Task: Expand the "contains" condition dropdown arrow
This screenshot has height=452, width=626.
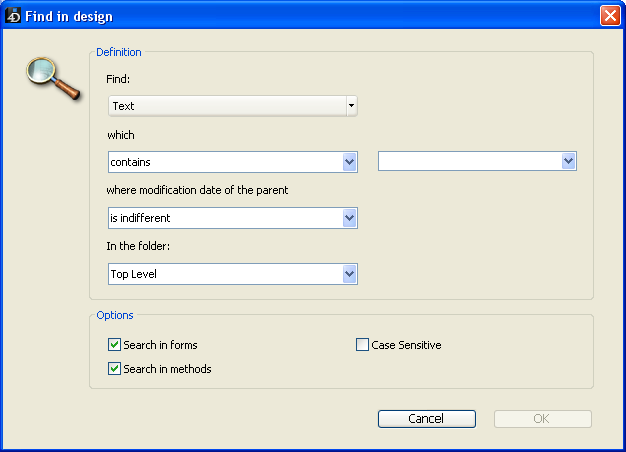Action: 349,162
